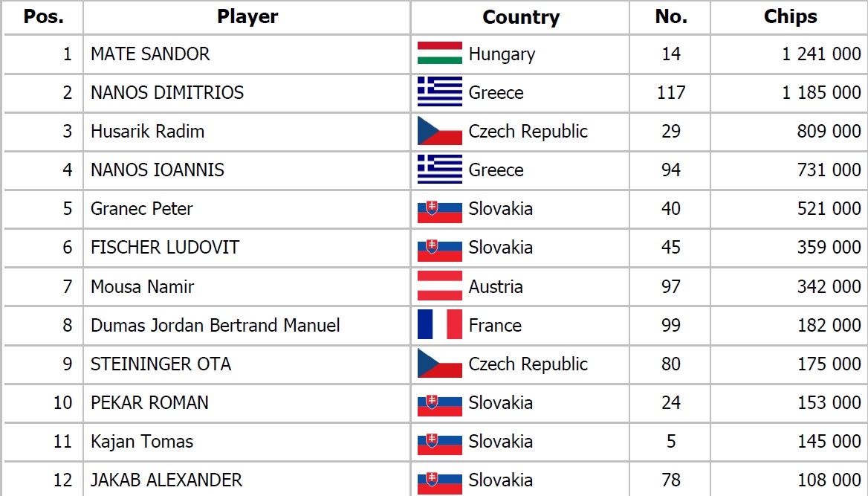Click Slovakia flag in Pekar Roman row
The image size is (868, 496).
(439, 406)
